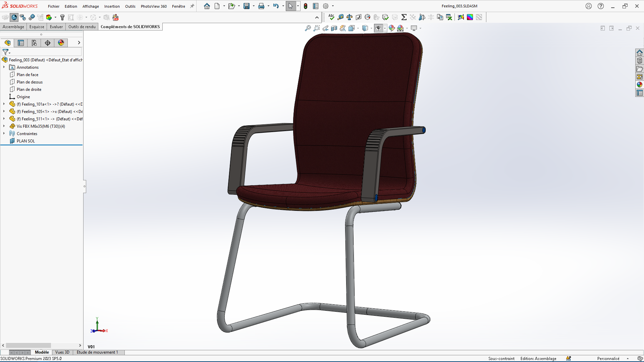This screenshot has height=362, width=644.
Task: Run the spell checker Abc icon
Action: click(331, 17)
